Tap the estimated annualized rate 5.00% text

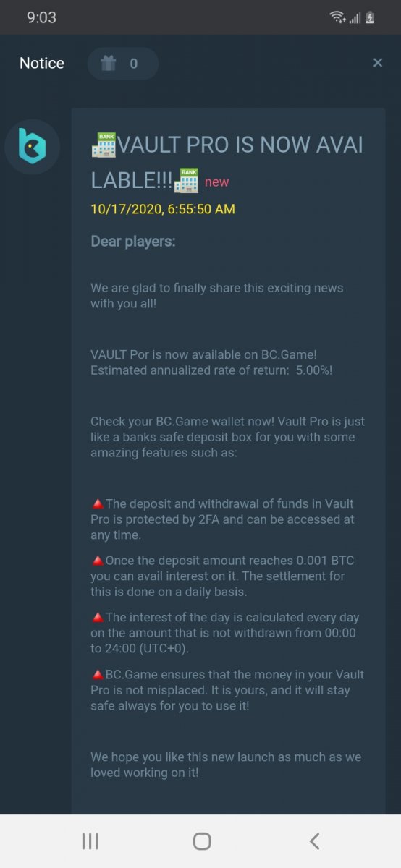pos(211,371)
